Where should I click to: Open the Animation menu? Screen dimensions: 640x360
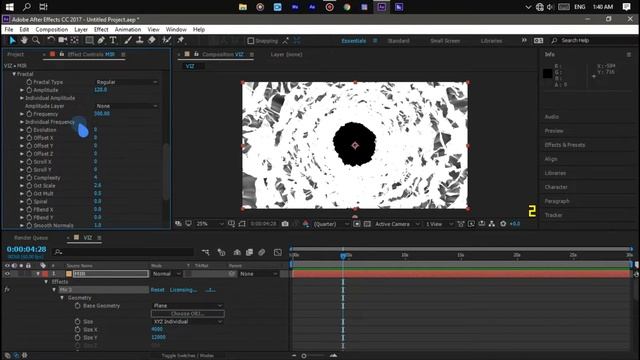tap(128, 29)
